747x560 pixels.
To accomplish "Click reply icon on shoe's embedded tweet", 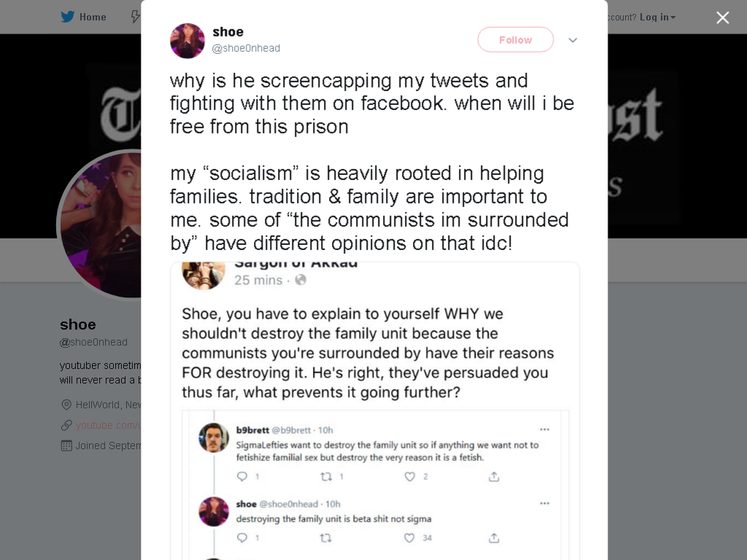I will (x=242, y=537).
